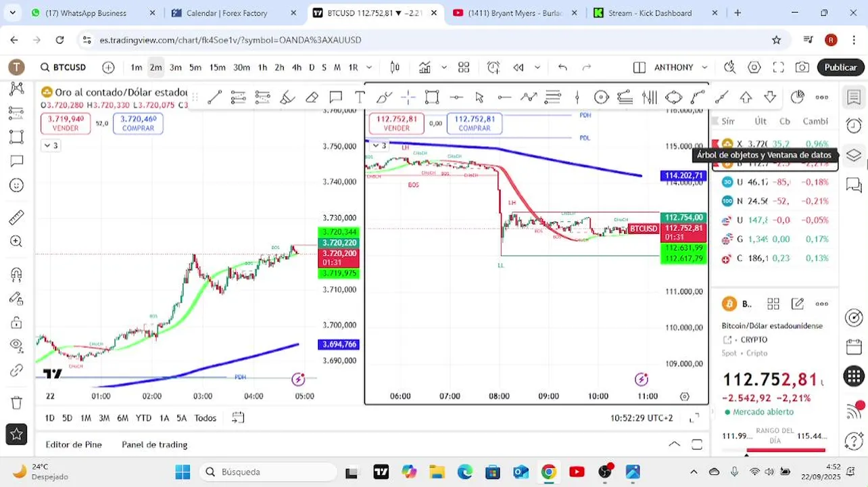Open Object tree and data window
This screenshot has height=487, width=868.
coord(854,155)
